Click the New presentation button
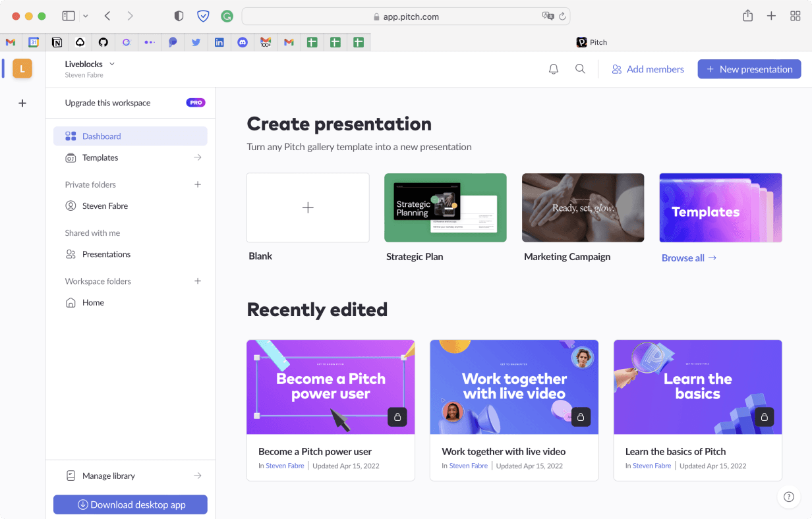 pos(749,68)
